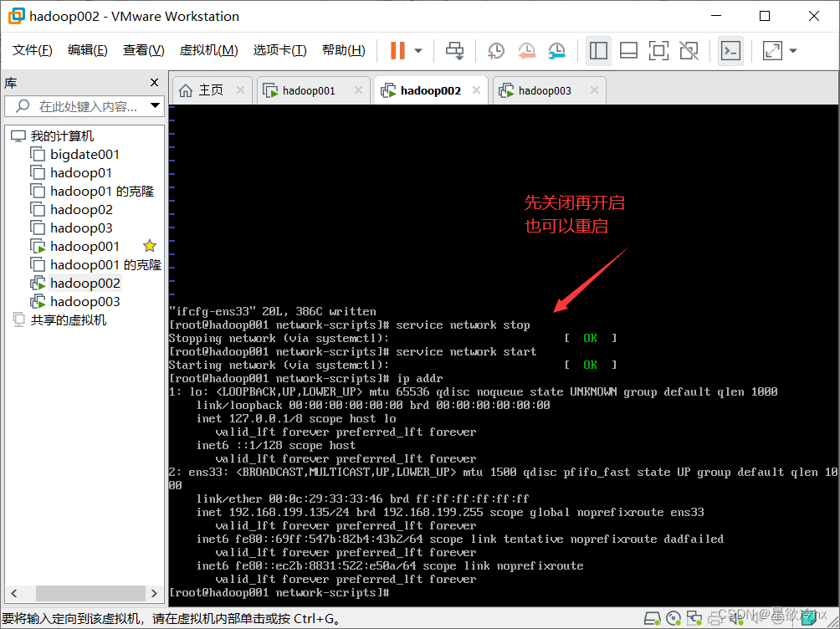Screen dimensions: 840x629
Task: Toggle Unity mode icon
Action: pos(689,51)
